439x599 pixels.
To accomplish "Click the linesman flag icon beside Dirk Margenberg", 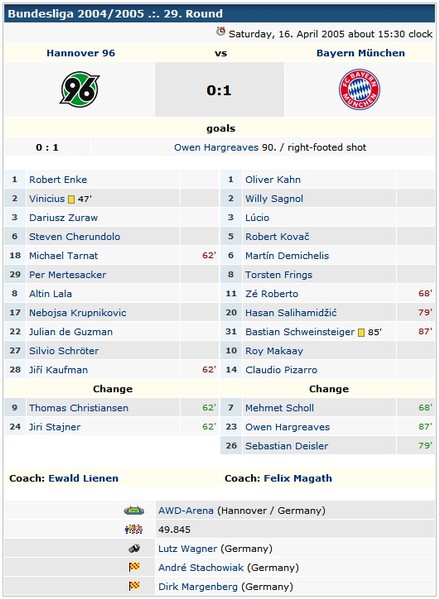I will tap(134, 586).
